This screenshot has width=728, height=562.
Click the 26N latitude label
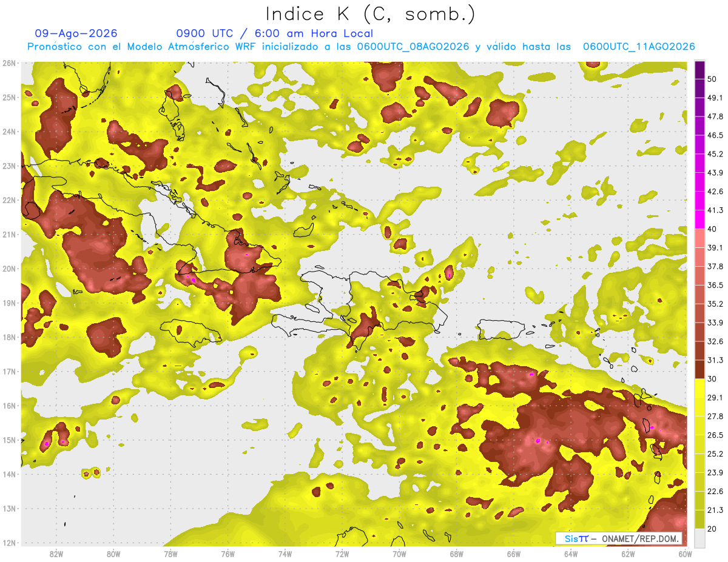click(9, 63)
